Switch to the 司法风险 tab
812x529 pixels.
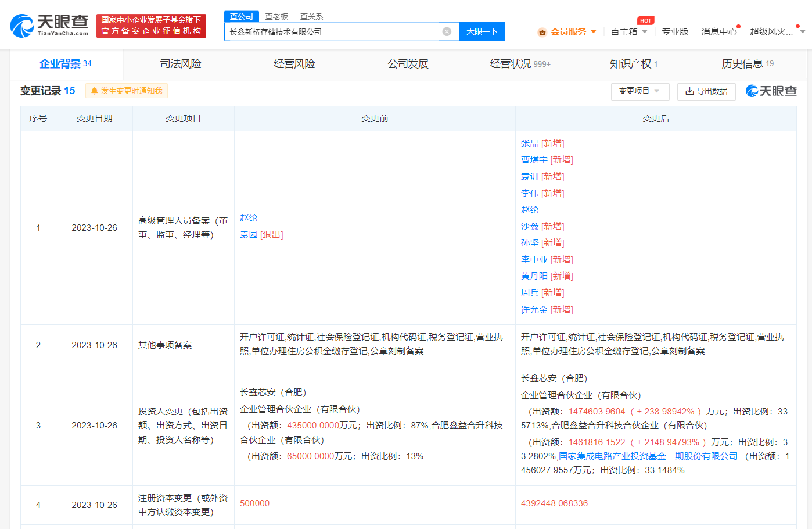(181, 64)
